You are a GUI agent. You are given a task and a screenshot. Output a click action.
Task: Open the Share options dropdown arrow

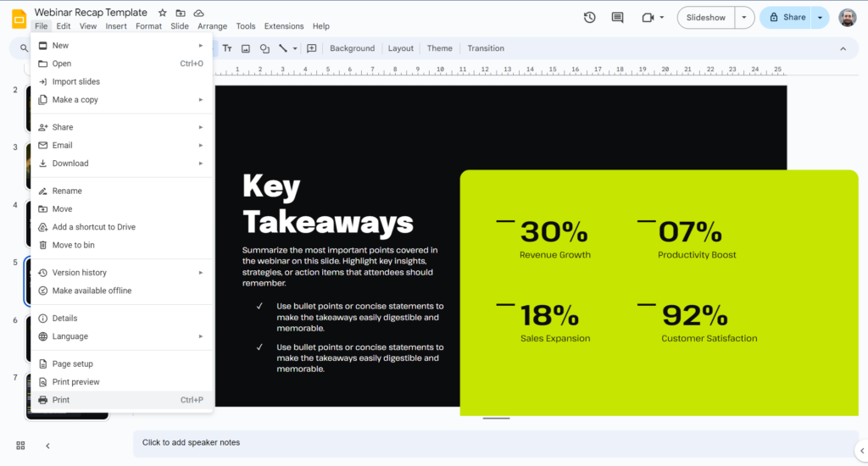820,18
